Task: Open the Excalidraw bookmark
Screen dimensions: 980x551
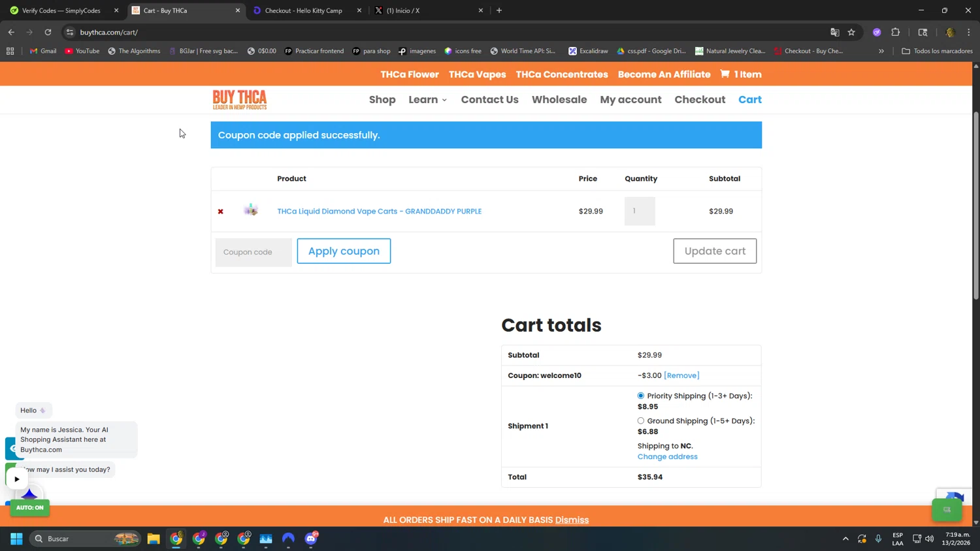Action: (x=588, y=51)
